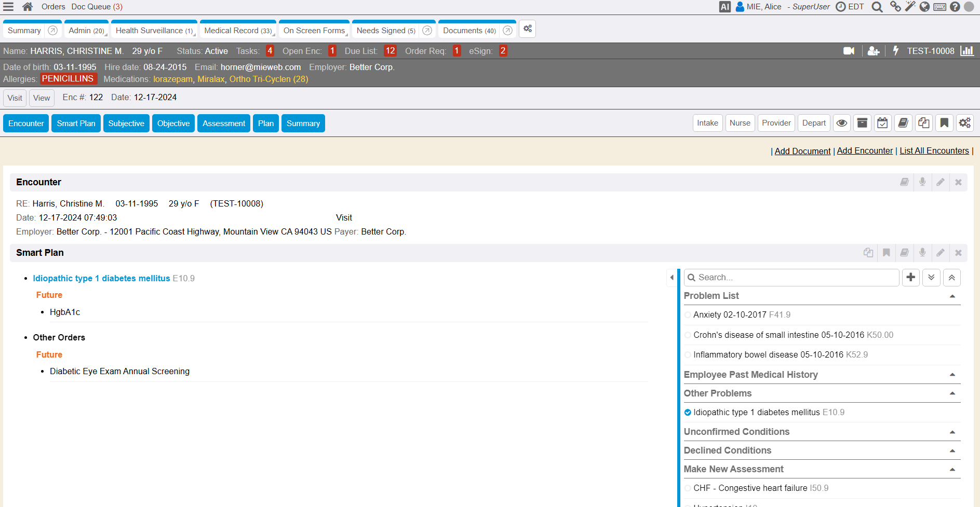Click the bookmark icon in encounter toolbar
Image resolution: width=980 pixels, height=507 pixels.
click(944, 123)
